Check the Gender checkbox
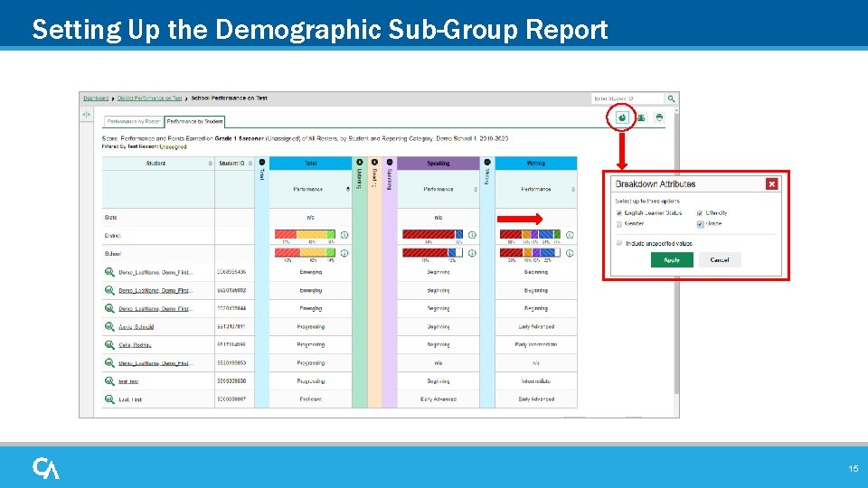 [x=618, y=224]
